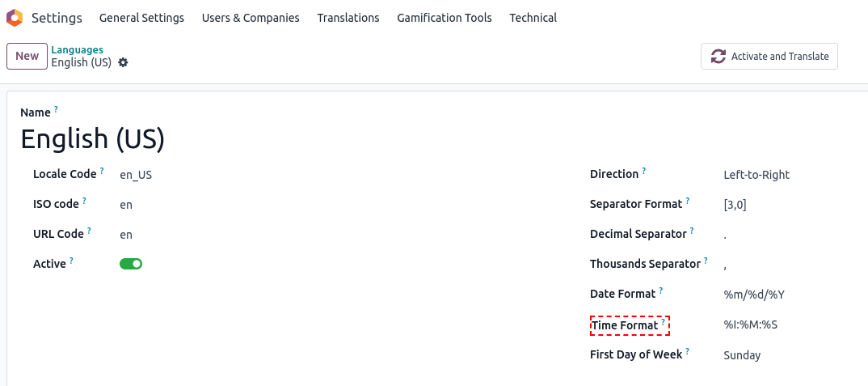The width and height of the screenshot is (868, 386).
Task: Open the gear actions menu beside English (US)
Action: pyautogui.click(x=124, y=62)
